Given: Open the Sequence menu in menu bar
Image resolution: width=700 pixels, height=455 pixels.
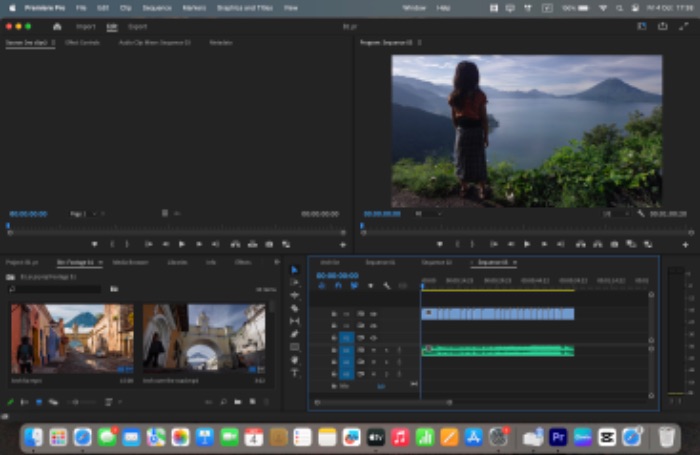Looking at the screenshot, I should pos(157,8).
